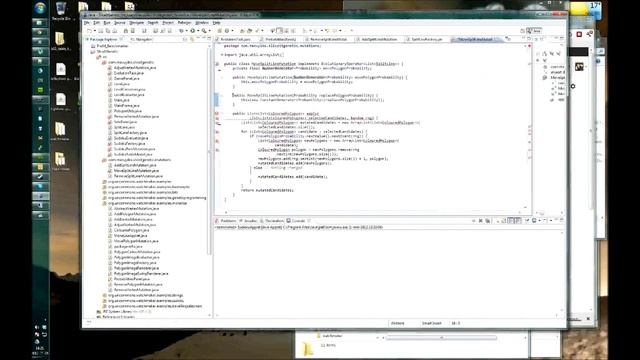640x360 pixels.
Task: Expand the collapsed import block in editor
Action: pyautogui.click(x=222, y=54)
